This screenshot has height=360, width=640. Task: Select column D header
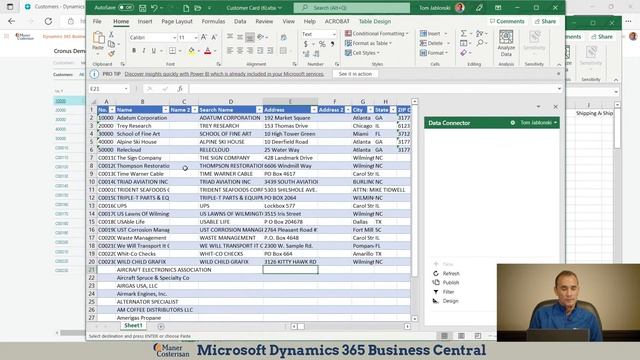pyautogui.click(x=231, y=102)
